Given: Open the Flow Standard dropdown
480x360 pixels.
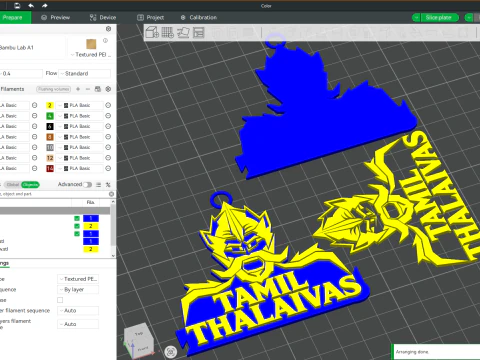Looking at the screenshot, I should (84, 74).
